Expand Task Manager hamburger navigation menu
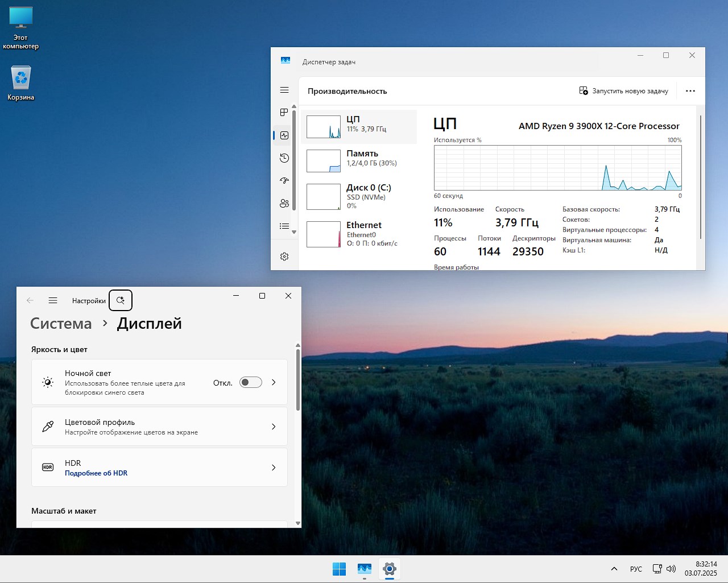The height and width of the screenshot is (583, 728). coord(284,90)
